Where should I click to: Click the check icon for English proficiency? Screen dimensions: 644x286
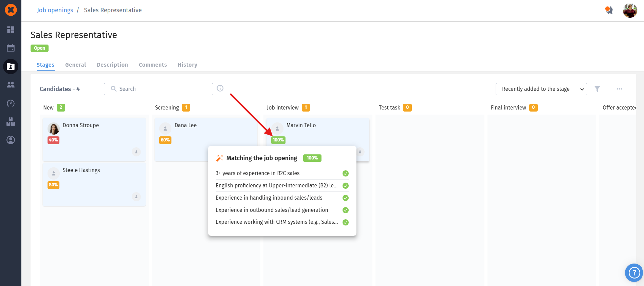click(346, 186)
